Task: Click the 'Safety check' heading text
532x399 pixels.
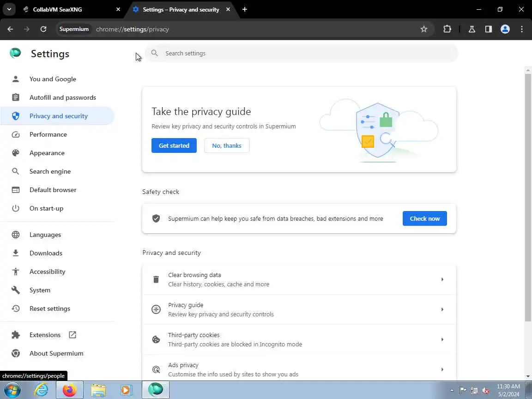Action: pos(161,192)
